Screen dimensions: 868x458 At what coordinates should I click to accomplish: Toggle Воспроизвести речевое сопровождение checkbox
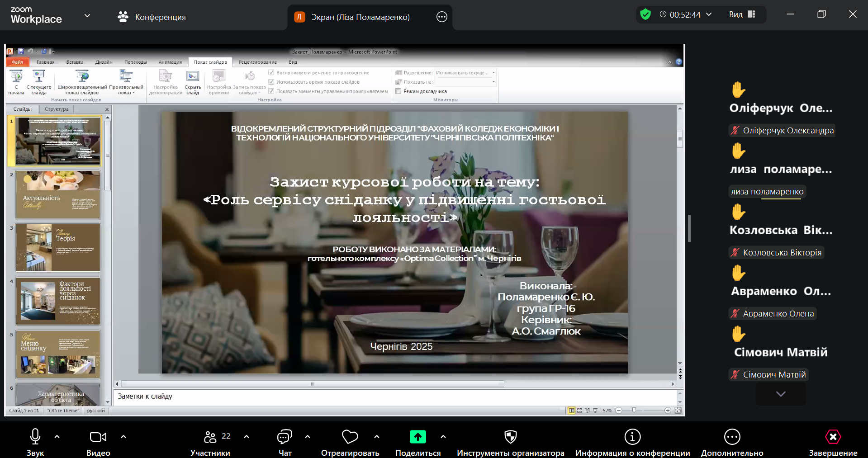pos(271,72)
